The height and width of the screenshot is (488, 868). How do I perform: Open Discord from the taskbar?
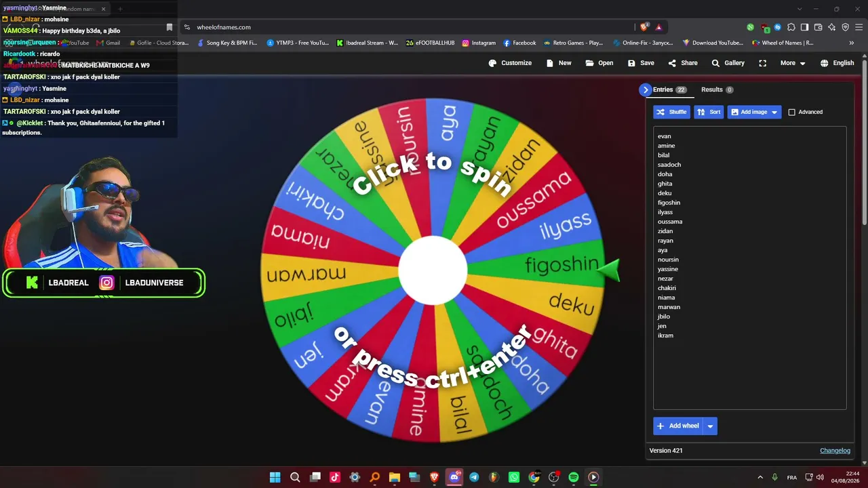454,477
